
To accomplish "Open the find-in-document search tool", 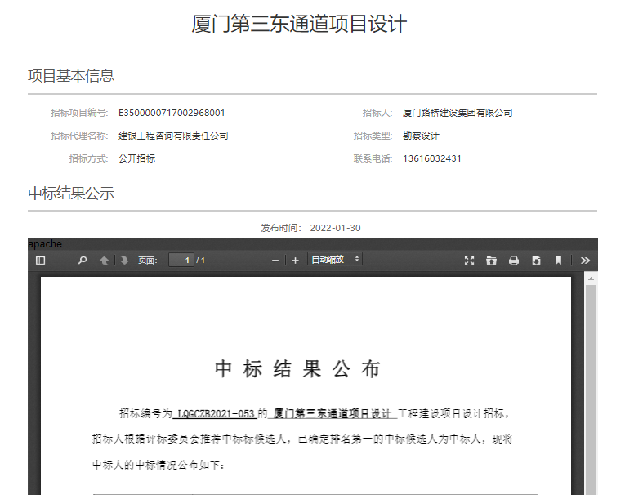I will coord(83,260).
